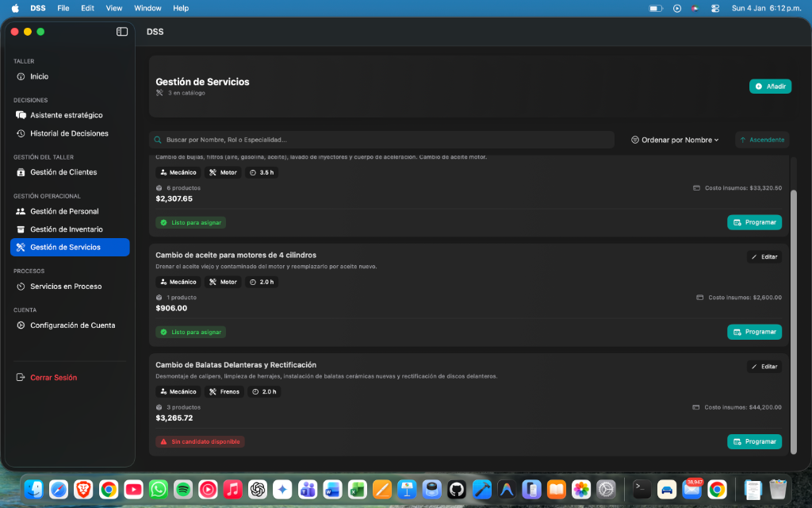Click Programar on Cambio de aceite service
The image size is (812, 508).
point(754,332)
